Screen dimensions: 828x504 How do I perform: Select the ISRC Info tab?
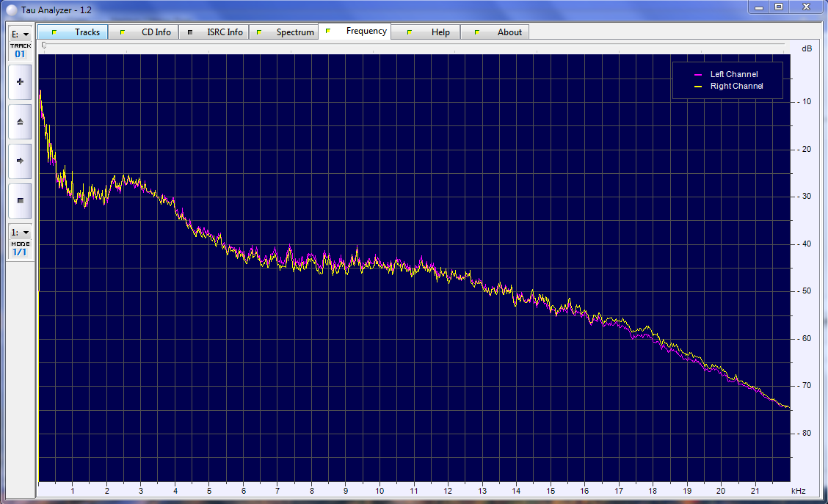pos(214,32)
